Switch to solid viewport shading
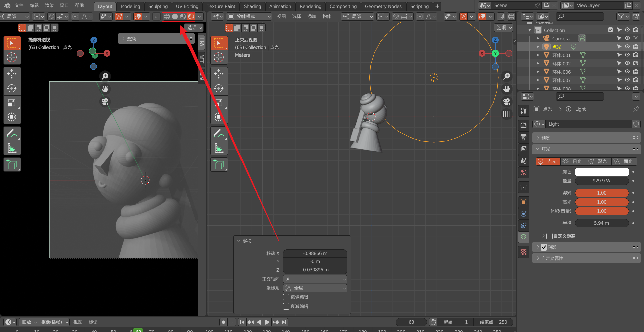The image size is (644, 332). click(x=175, y=16)
